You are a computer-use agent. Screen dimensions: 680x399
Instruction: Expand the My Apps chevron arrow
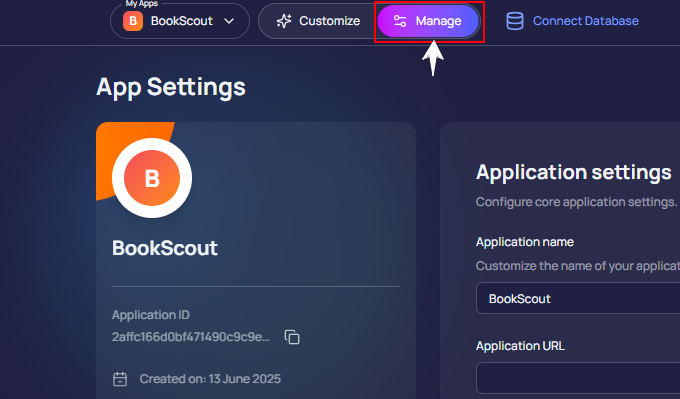click(x=229, y=21)
